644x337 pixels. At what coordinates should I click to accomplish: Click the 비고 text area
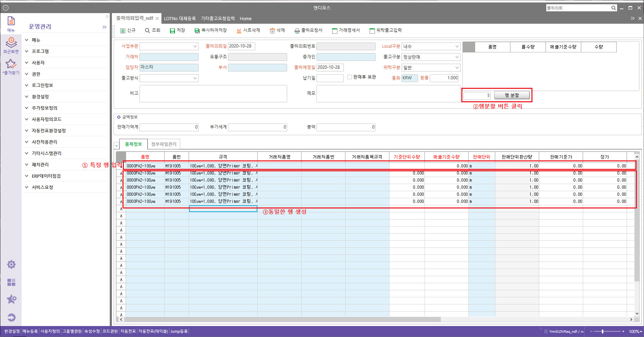(x=213, y=93)
